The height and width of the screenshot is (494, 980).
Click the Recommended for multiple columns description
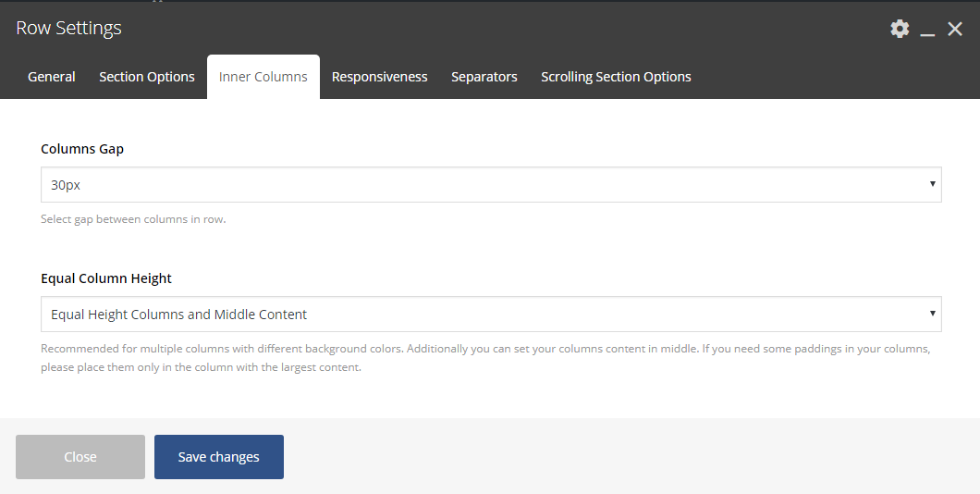485,358
